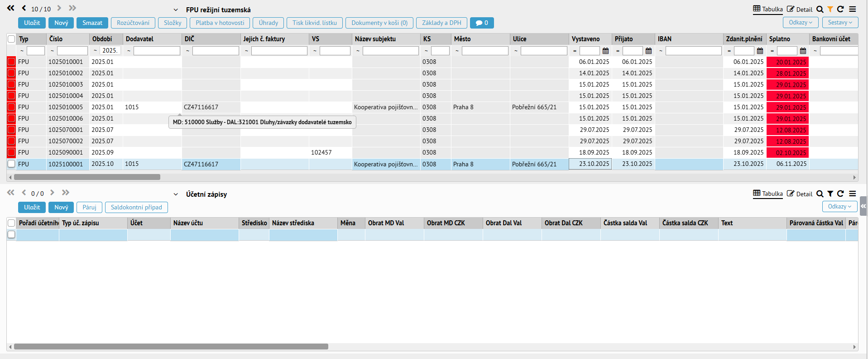Image resolution: width=868 pixels, height=359 pixels.
Task: Click the comments bubble button showing 0
Action: [482, 23]
